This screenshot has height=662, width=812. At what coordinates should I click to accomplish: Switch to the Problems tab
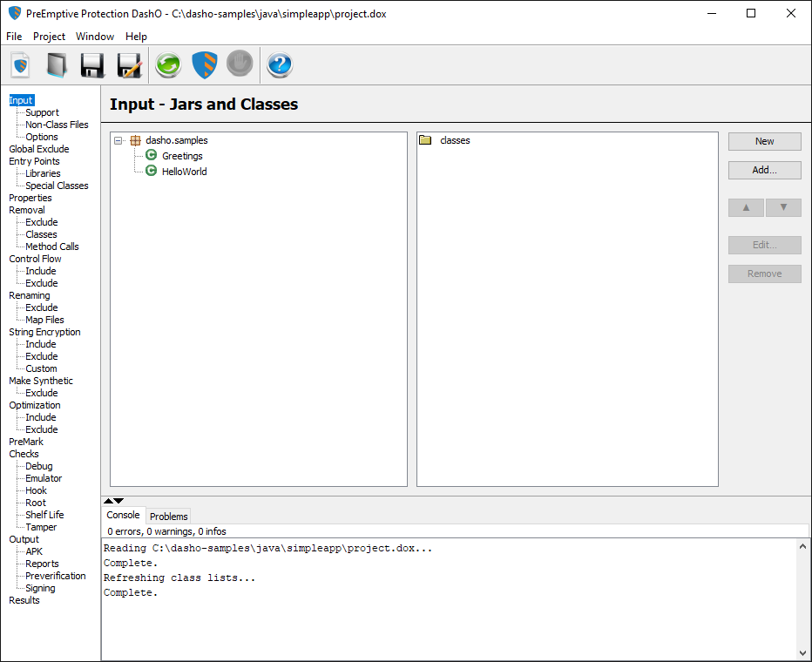point(168,516)
